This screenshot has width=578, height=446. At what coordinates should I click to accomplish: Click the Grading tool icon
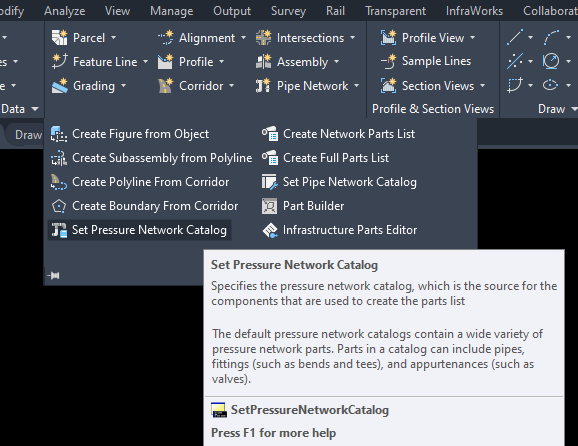[x=59, y=86]
